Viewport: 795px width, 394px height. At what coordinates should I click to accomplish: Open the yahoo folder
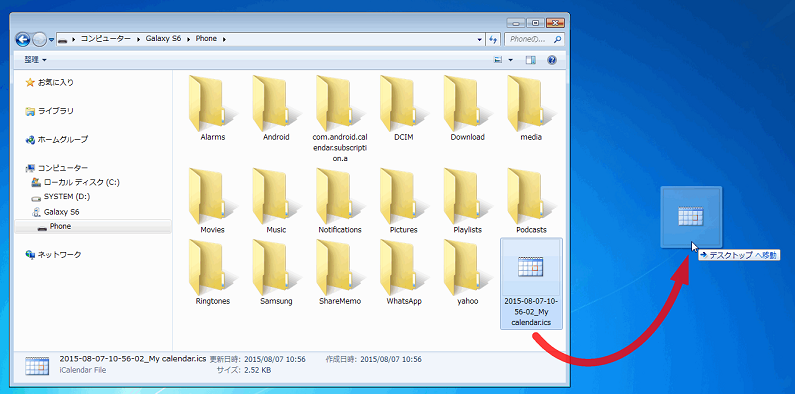point(467,273)
